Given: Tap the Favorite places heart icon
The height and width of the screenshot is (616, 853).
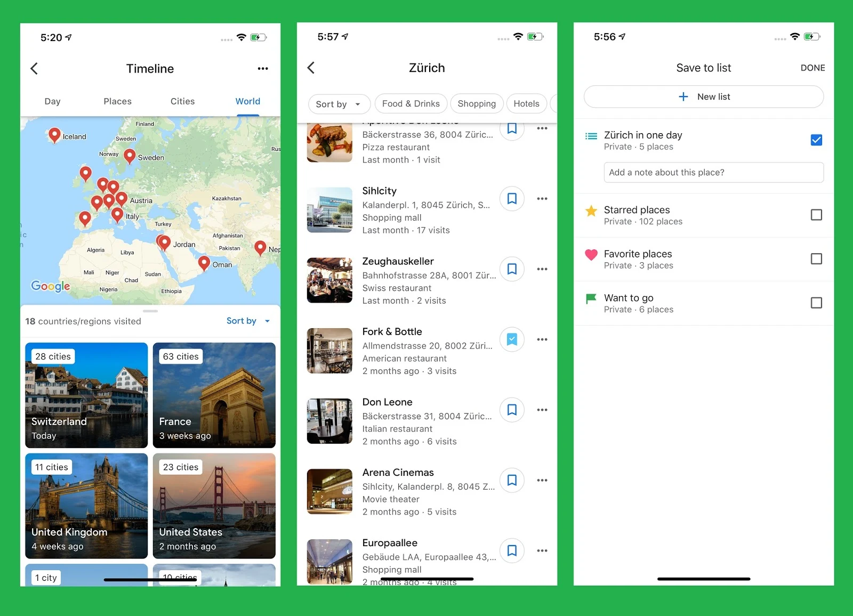Looking at the screenshot, I should click(591, 255).
